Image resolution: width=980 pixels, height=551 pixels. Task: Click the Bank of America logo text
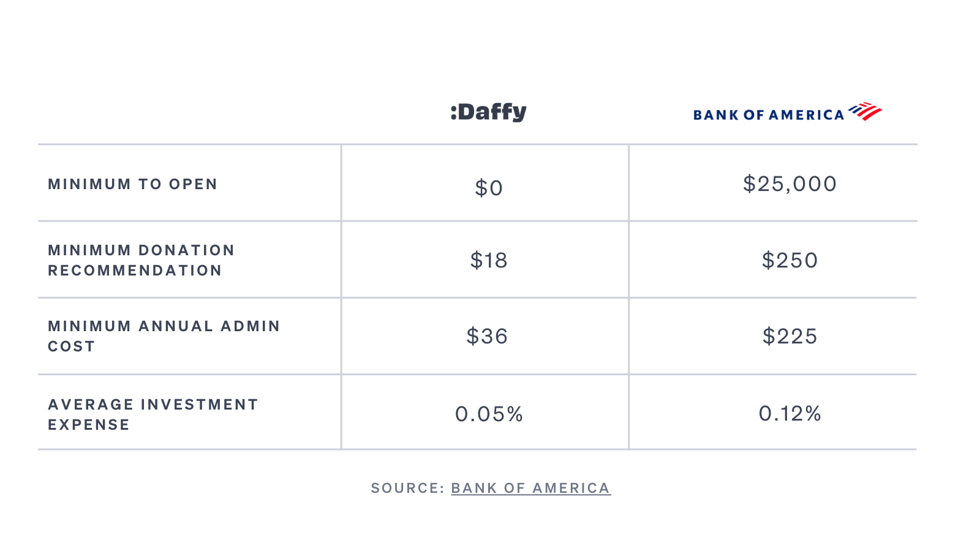(x=769, y=115)
